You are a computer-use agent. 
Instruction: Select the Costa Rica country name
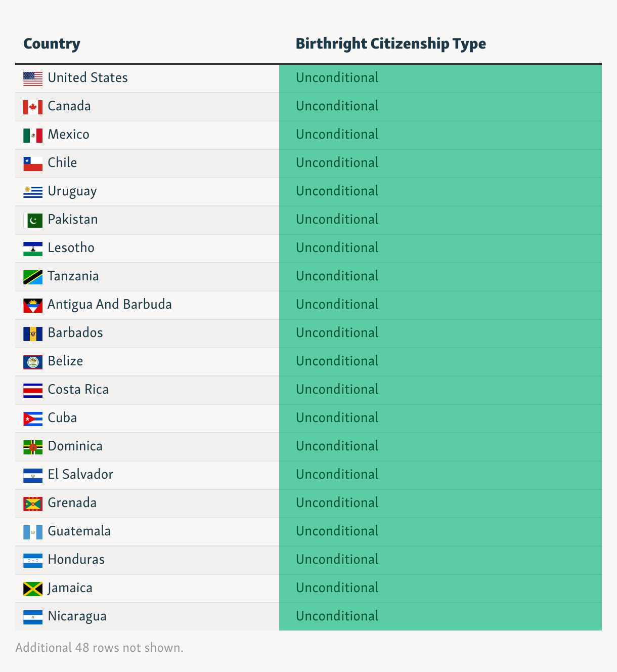[78, 390]
